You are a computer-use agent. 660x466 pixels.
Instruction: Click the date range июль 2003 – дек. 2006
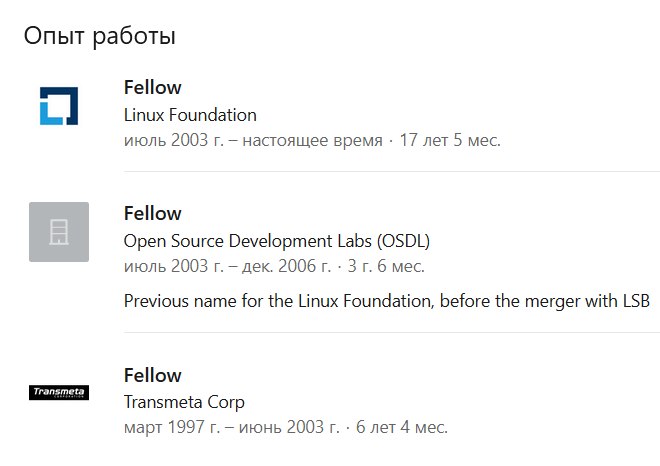(227, 266)
